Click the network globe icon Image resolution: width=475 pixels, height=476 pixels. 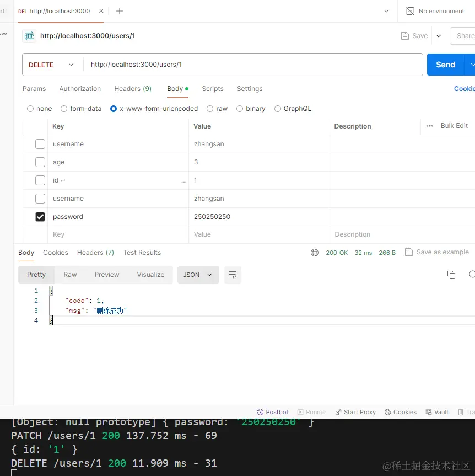315,253
